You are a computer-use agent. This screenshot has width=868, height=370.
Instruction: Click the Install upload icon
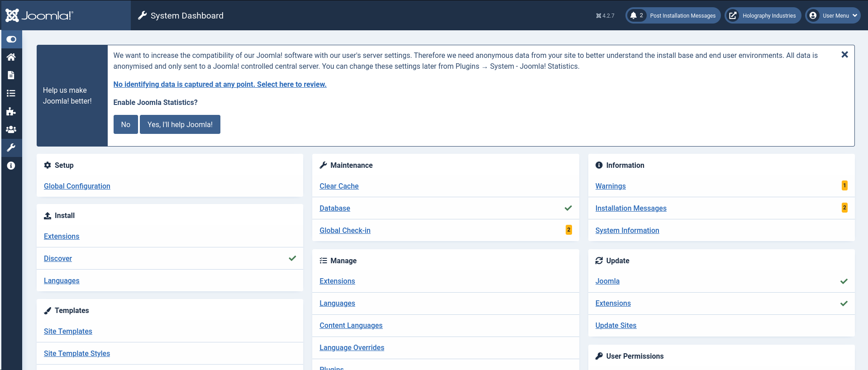(48, 215)
